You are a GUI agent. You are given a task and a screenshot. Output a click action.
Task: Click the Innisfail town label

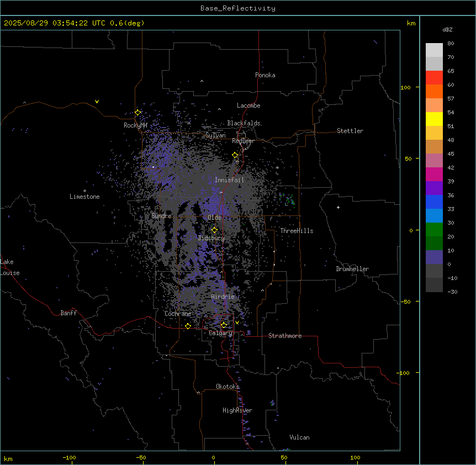229,180
